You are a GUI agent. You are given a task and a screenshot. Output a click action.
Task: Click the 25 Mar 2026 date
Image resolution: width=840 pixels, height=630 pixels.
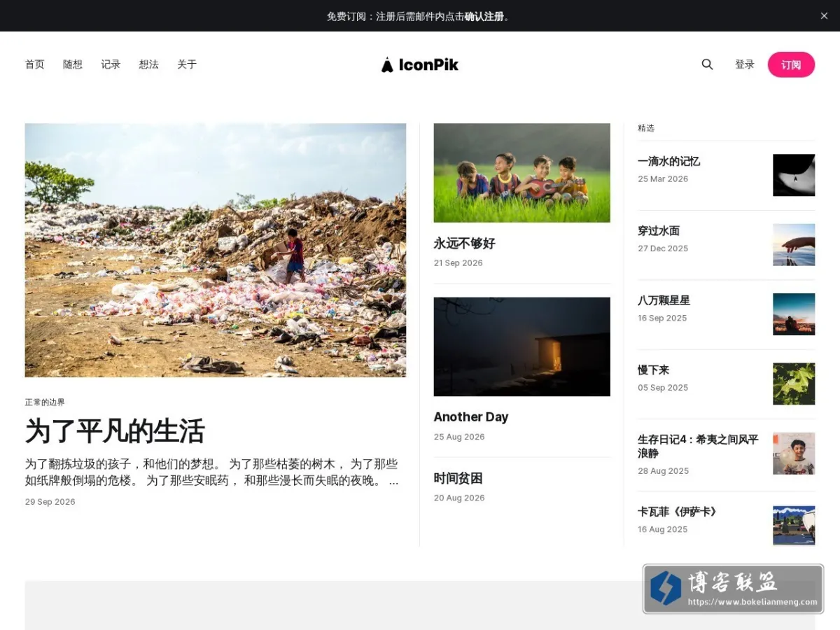pos(663,179)
